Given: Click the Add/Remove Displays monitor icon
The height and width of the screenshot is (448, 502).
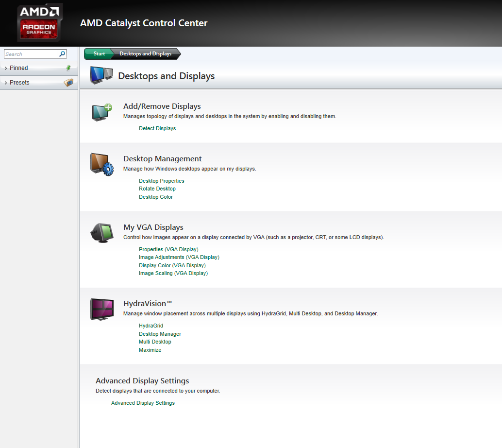Looking at the screenshot, I should pyautogui.click(x=101, y=112).
